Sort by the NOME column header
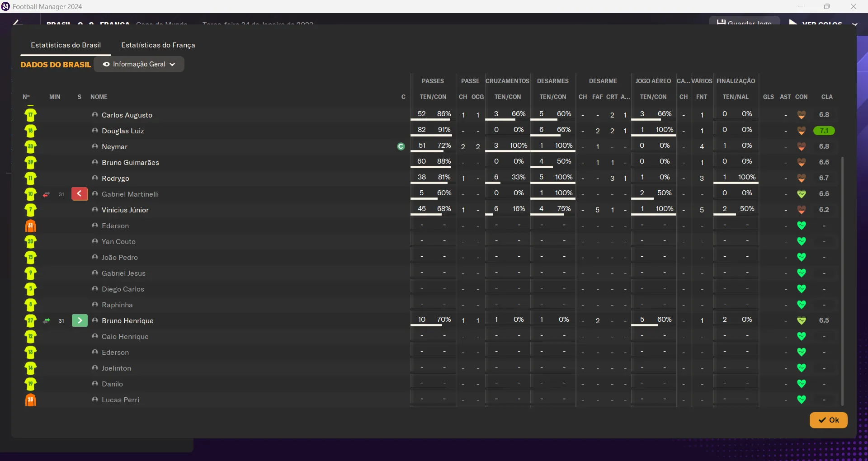This screenshot has height=461, width=868. click(99, 97)
